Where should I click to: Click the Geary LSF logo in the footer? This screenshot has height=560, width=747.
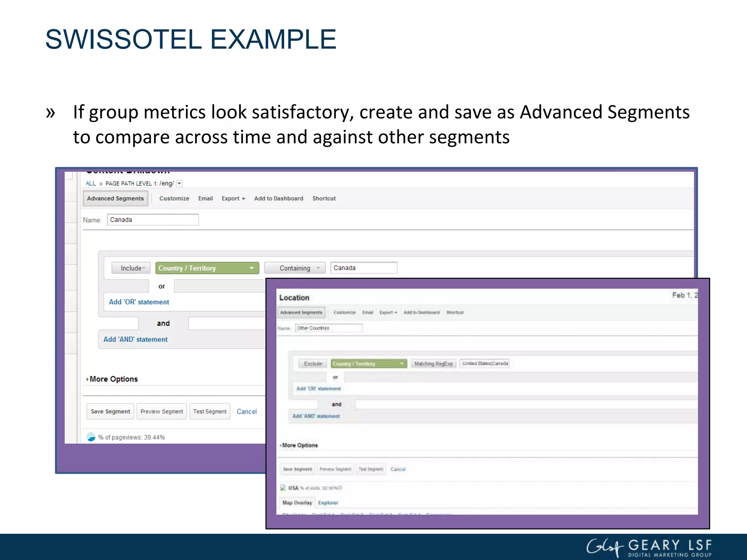point(649,548)
